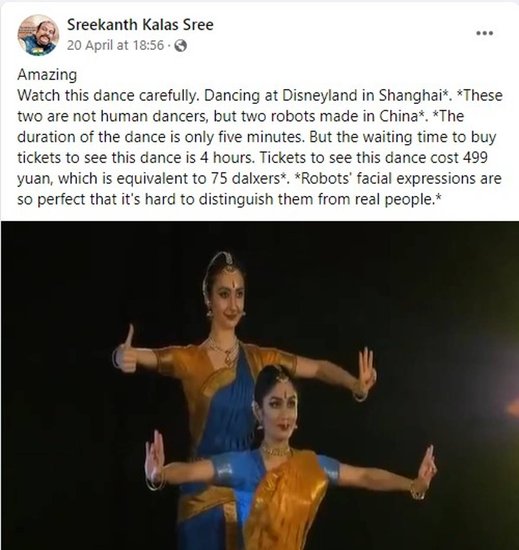
Task: Click the back dancer's thumbs-up hand
Action: [x=124, y=351]
